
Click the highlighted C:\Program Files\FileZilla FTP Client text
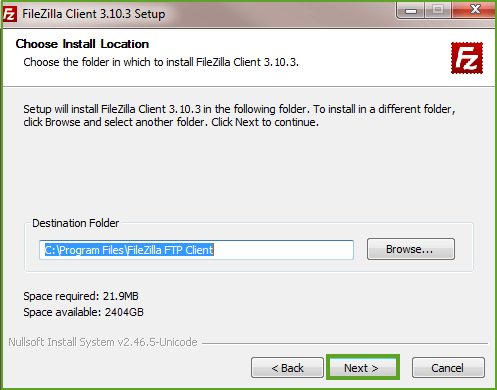pyautogui.click(x=129, y=250)
